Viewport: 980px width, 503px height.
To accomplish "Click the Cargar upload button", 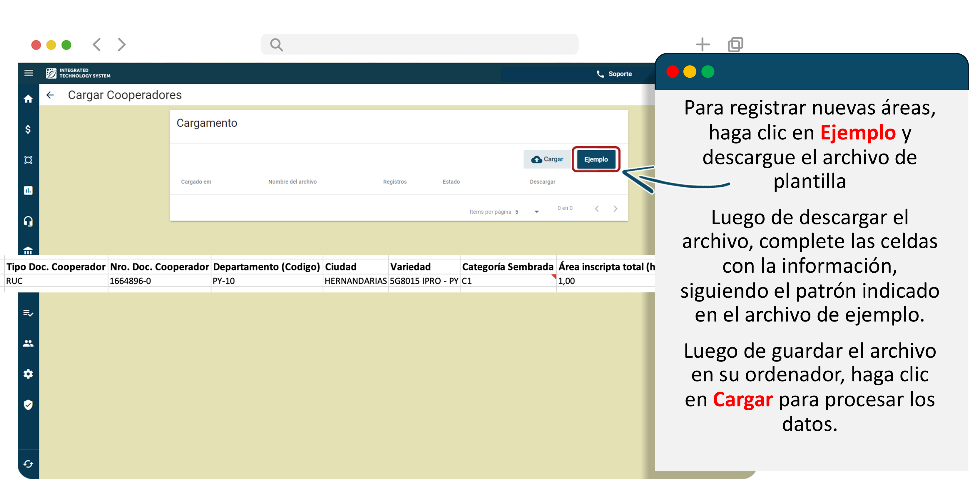I will point(547,159).
